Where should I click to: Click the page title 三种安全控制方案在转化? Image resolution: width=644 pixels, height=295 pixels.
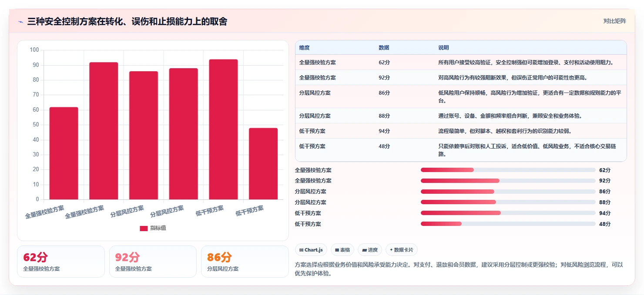click(127, 21)
